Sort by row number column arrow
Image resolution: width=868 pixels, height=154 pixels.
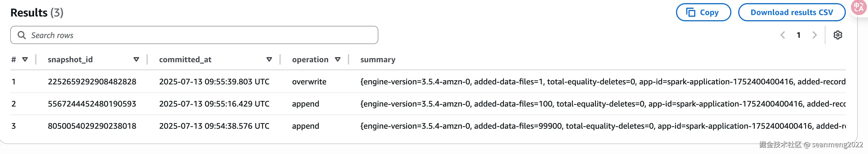pos(25,59)
